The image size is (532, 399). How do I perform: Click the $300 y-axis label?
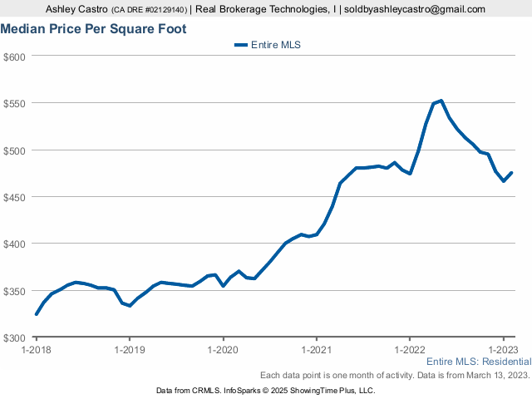click(x=16, y=337)
